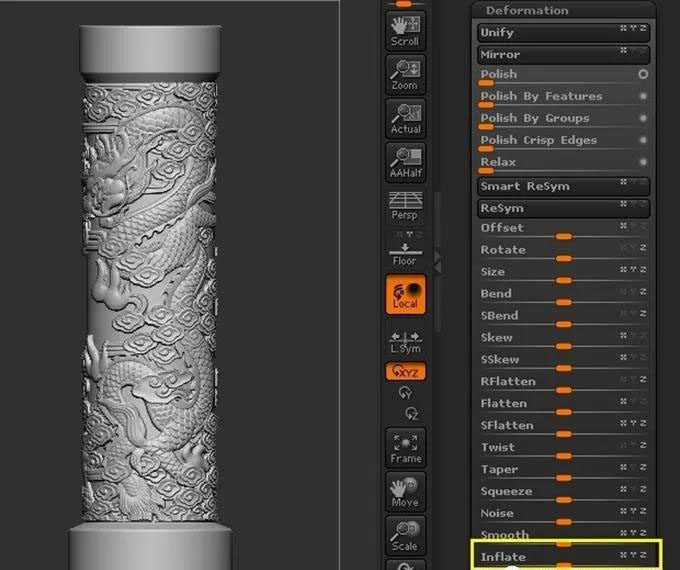Toggle Persp perspective view
Image resolution: width=680 pixels, height=570 pixels.
[x=405, y=206]
